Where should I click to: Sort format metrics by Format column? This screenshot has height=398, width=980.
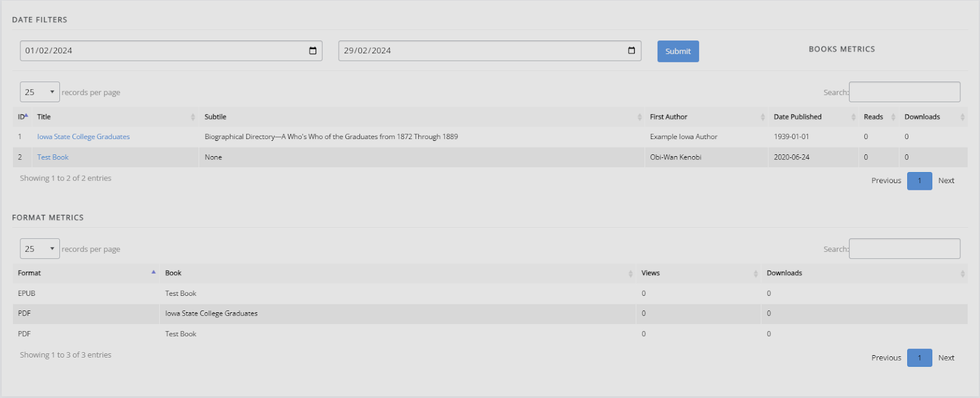(x=86, y=273)
